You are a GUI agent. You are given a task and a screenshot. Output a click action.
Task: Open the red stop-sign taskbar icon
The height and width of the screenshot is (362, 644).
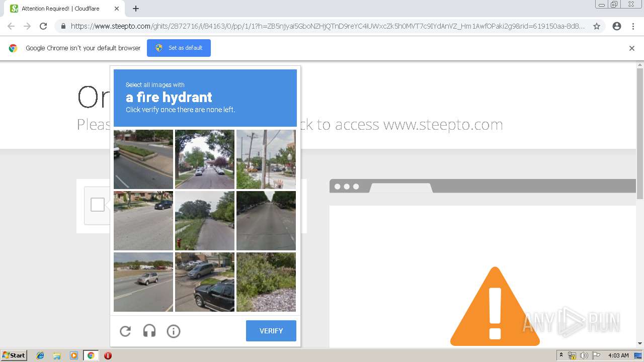(108, 355)
